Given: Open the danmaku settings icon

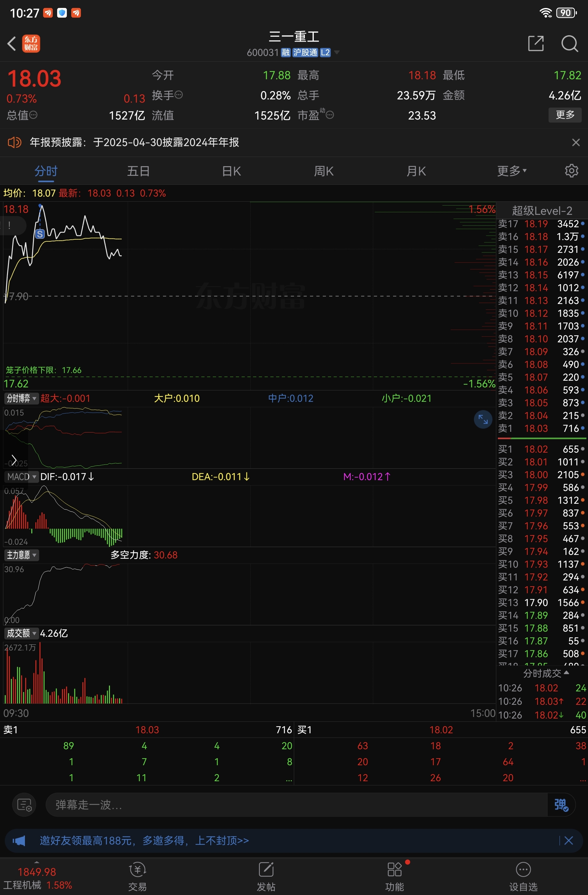Looking at the screenshot, I should (x=24, y=805).
